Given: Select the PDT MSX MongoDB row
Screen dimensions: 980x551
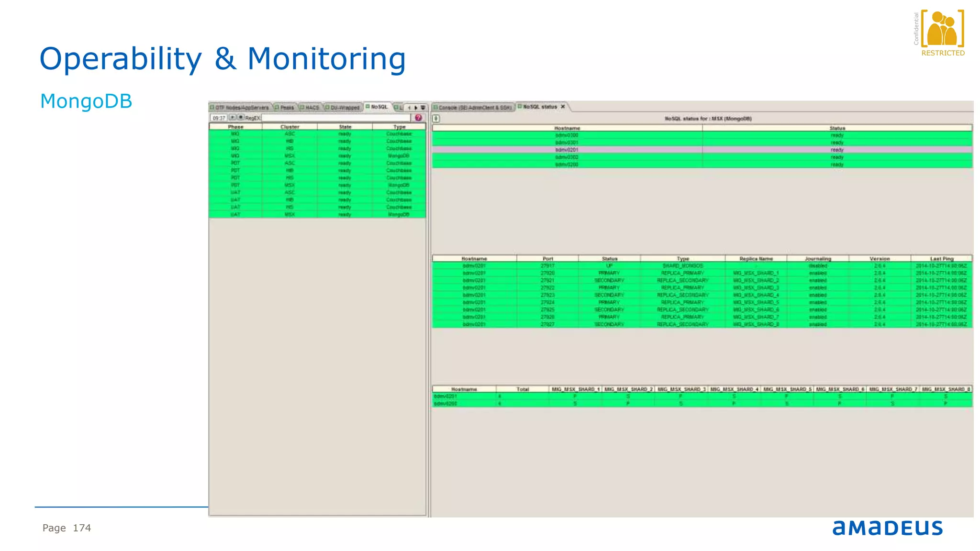Looking at the screenshot, I should (x=317, y=185).
